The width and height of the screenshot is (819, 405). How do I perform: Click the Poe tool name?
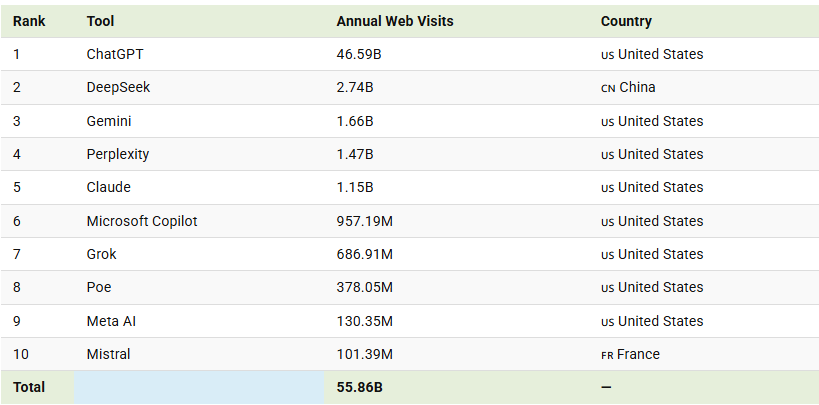99,287
